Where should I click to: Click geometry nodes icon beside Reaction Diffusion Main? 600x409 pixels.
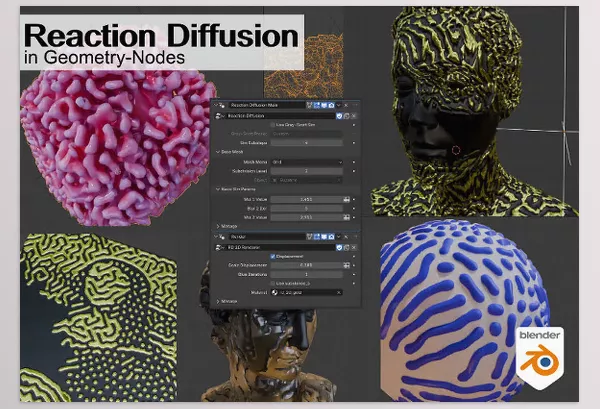[222, 105]
